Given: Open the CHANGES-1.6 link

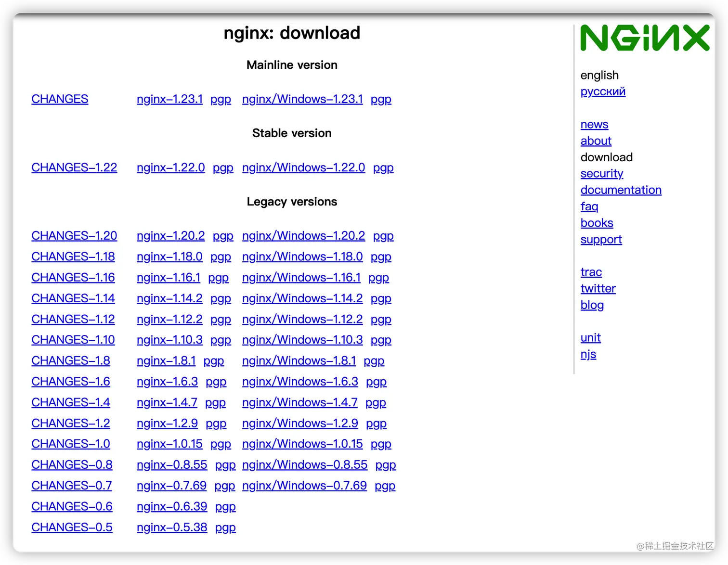Looking at the screenshot, I should [x=71, y=382].
